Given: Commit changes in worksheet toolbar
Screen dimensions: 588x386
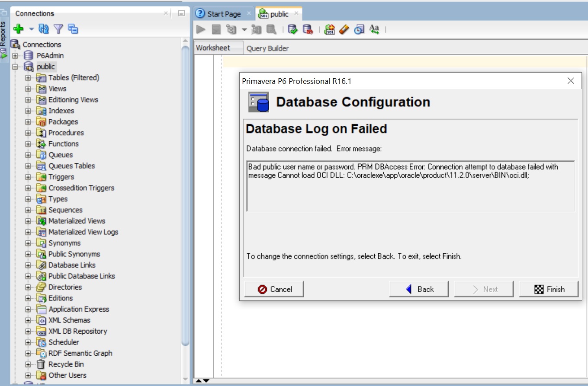Looking at the screenshot, I should [293, 29].
